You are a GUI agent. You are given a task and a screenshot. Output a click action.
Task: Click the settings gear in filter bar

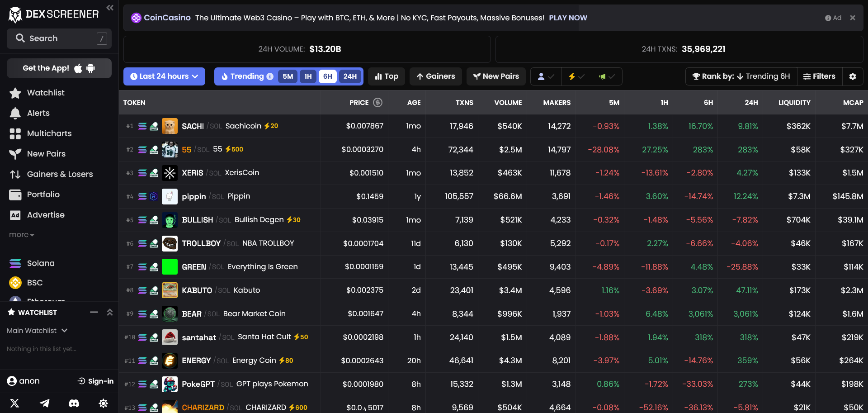[853, 76]
